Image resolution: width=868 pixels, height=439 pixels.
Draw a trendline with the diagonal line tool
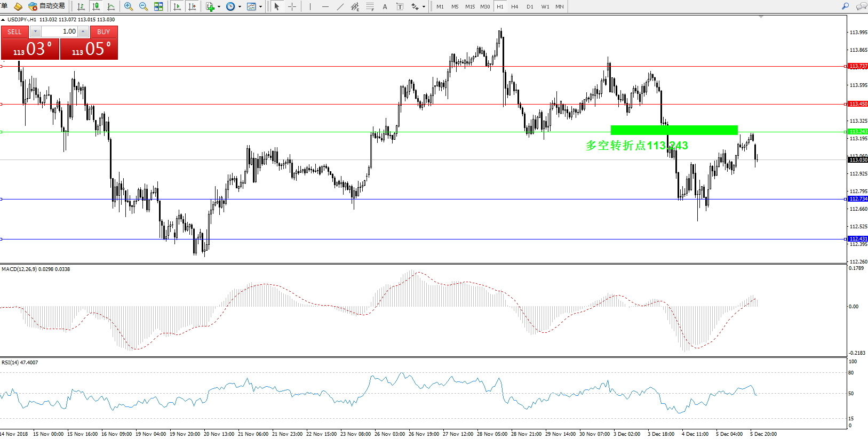pyautogui.click(x=340, y=6)
